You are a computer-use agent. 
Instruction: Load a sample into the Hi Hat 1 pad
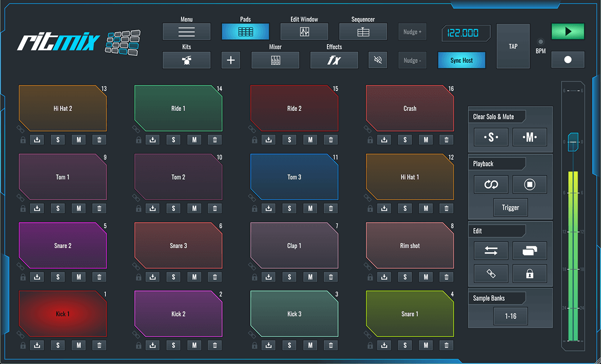pyautogui.click(x=384, y=208)
